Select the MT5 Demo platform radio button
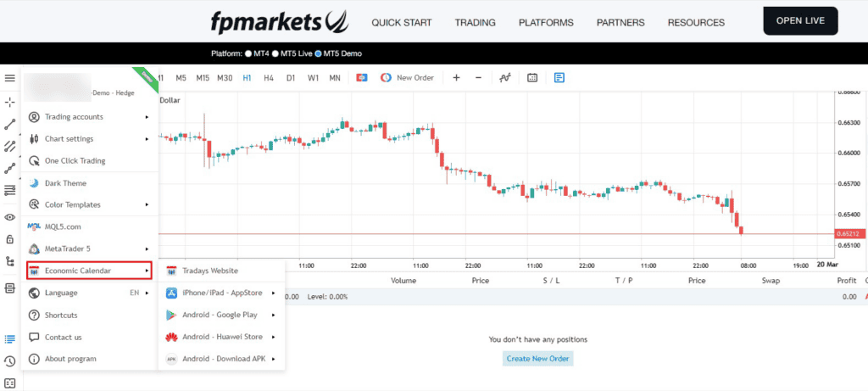This screenshot has width=868, height=391. tap(318, 53)
